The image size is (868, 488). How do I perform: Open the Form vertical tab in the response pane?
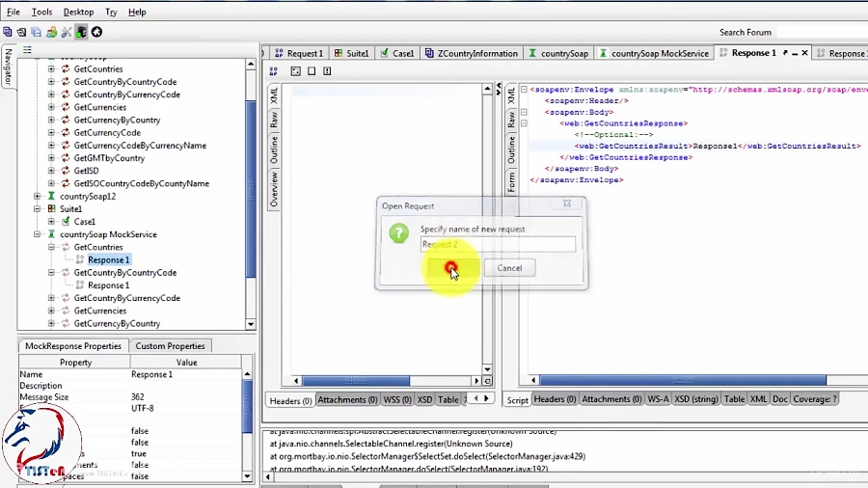[x=511, y=181]
